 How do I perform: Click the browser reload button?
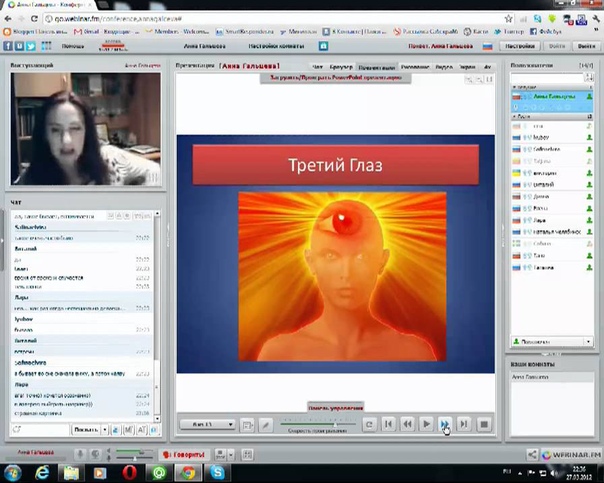pyautogui.click(x=34, y=18)
